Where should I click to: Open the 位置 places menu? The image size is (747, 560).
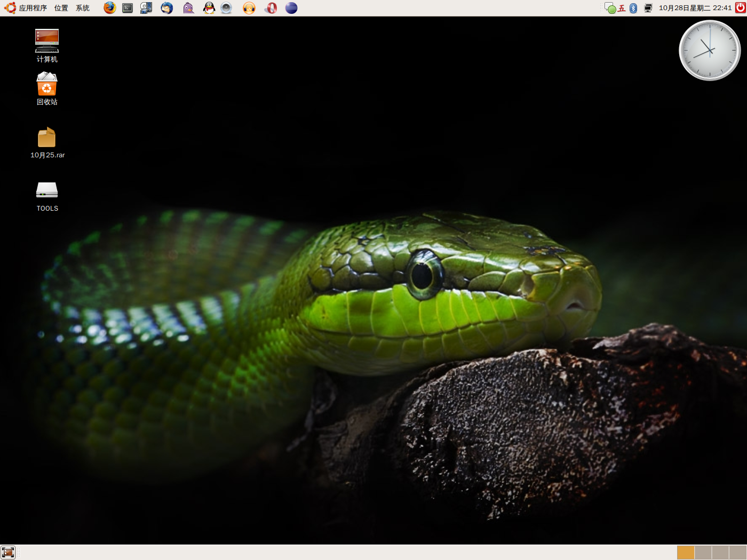(61, 8)
